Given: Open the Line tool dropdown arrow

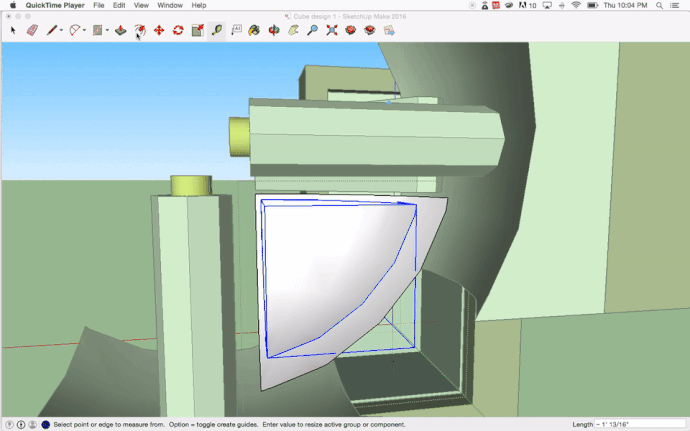Looking at the screenshot, I should click(x=61, y=30).
